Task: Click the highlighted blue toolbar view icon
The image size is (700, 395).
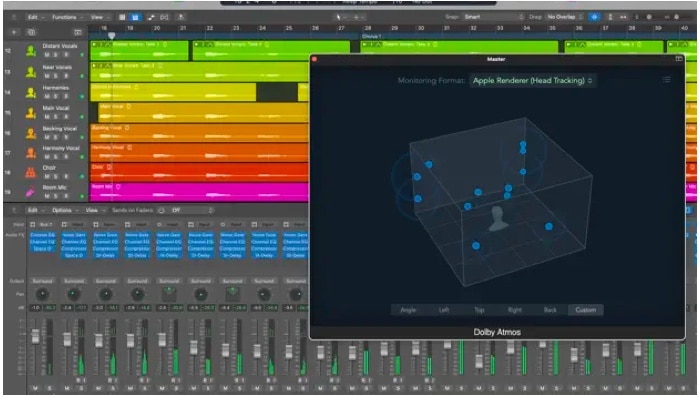Action: [135, 17]
